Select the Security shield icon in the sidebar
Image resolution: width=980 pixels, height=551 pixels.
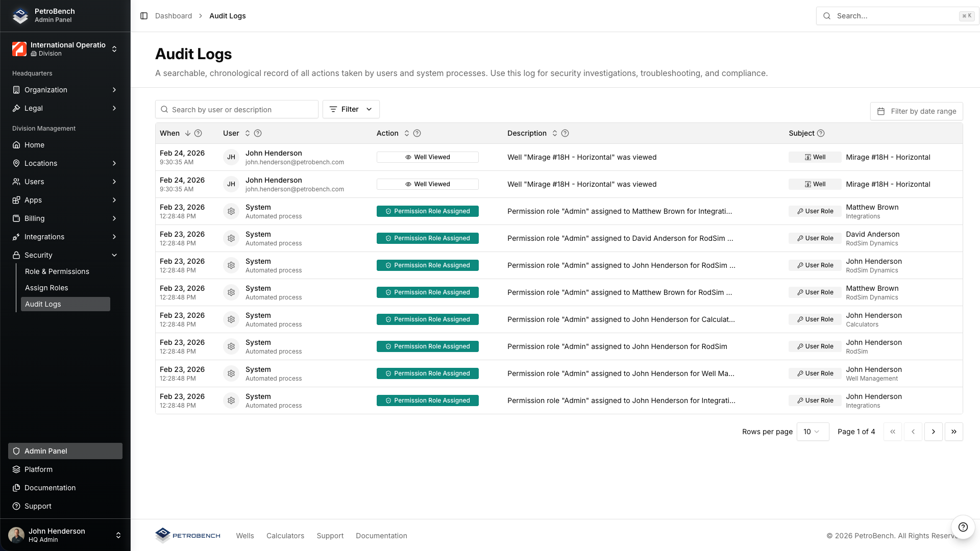(16, 255)
